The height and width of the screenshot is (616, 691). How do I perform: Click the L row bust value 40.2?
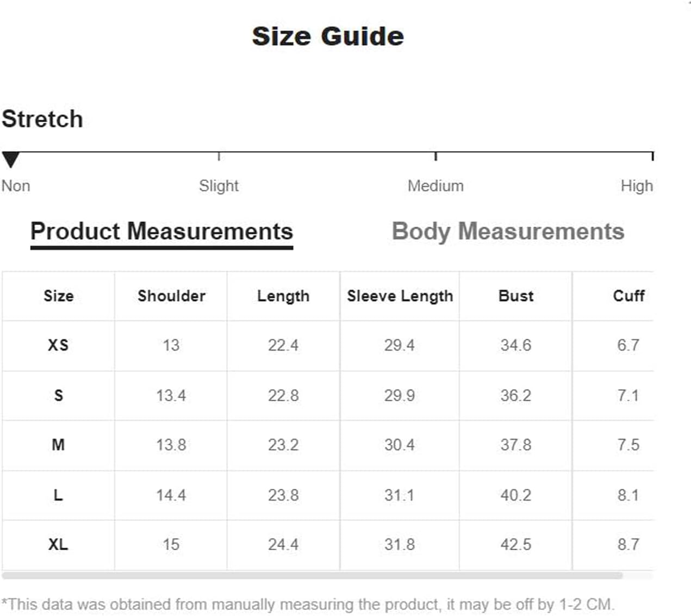516,495
